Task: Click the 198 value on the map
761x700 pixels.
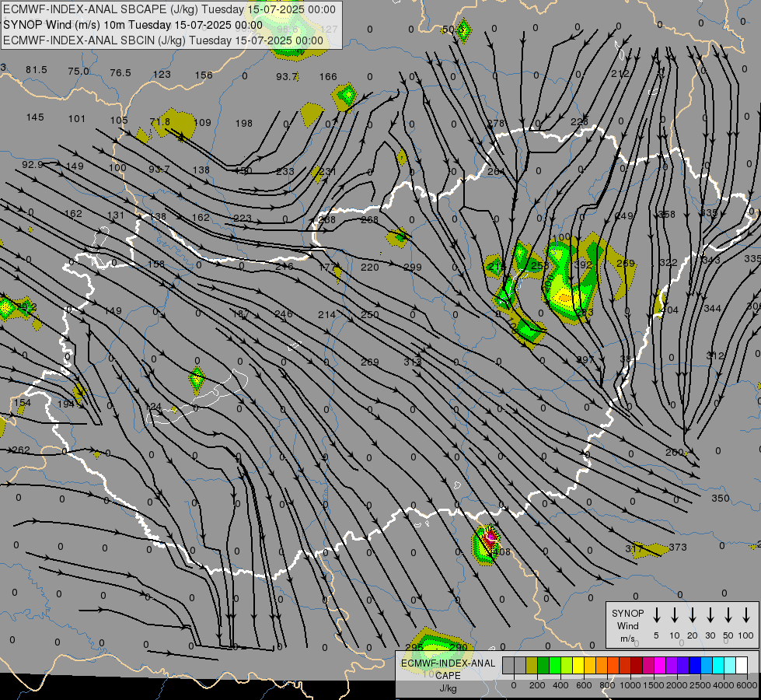Action: pyautogui.click(x=244, y=124)
